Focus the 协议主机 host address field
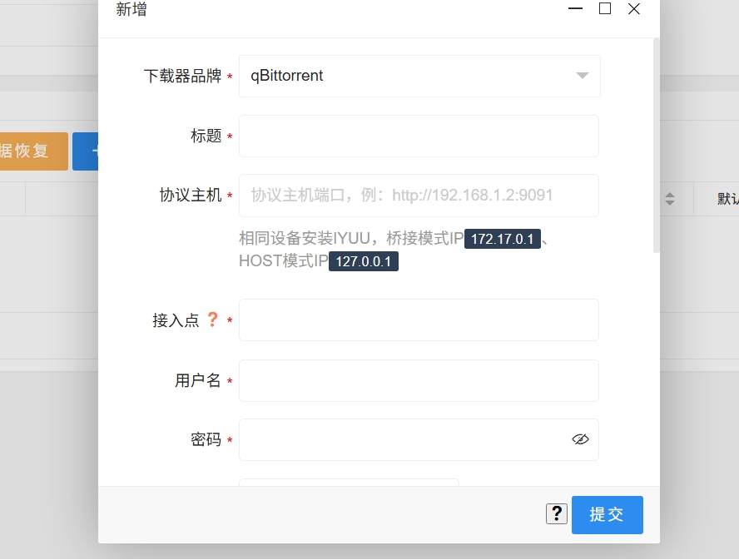This screenshot has width=739, height=560. [419, 196]
